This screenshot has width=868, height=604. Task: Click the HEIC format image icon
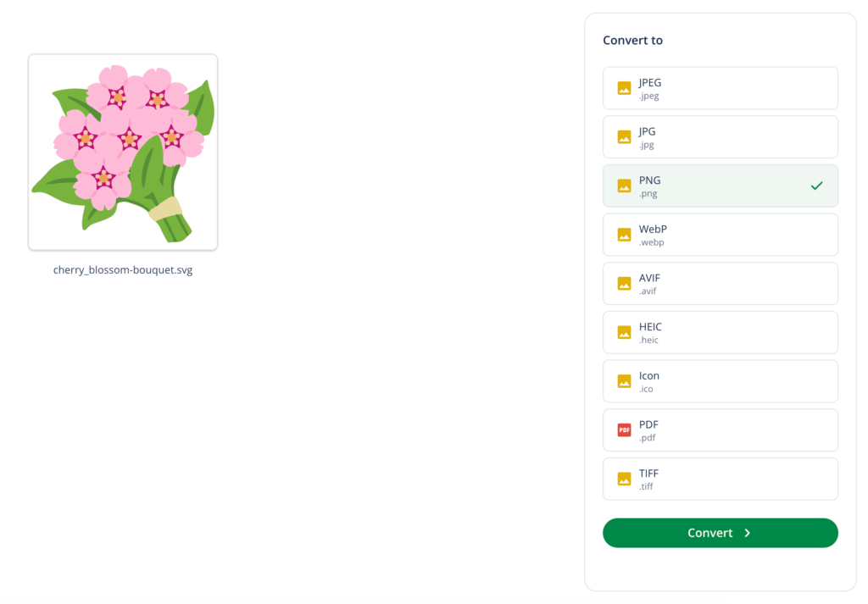pos(625,332)
